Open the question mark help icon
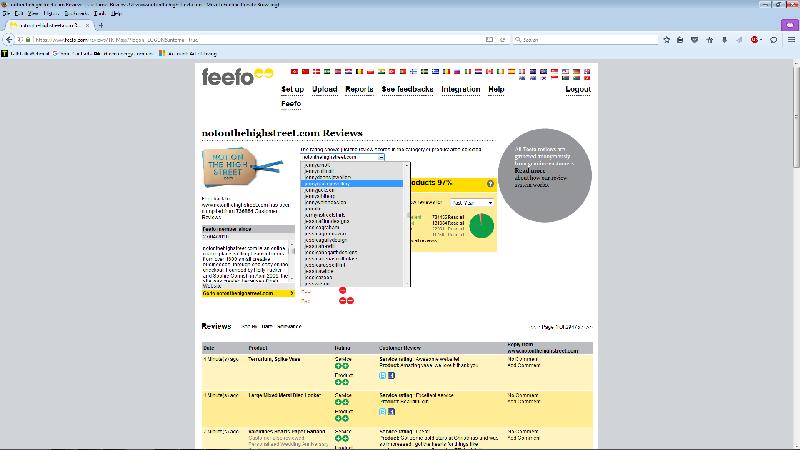800x450 pixels. click(490, 183)
